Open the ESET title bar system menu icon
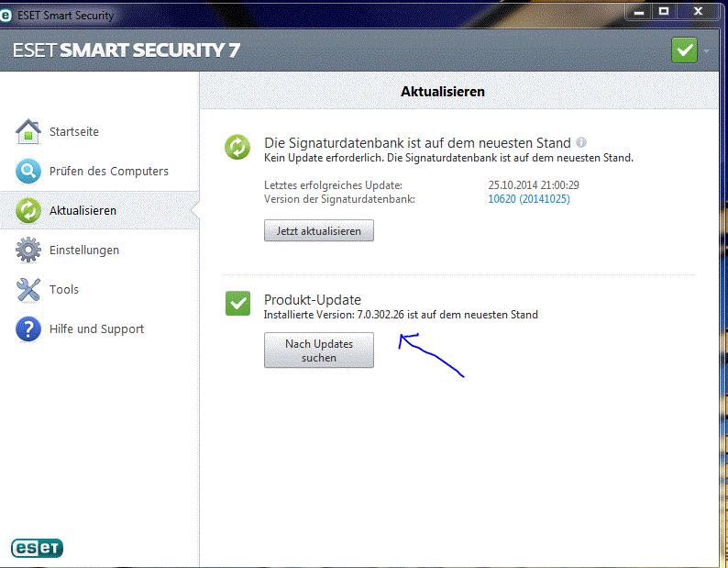 click(x=7, y=15)
